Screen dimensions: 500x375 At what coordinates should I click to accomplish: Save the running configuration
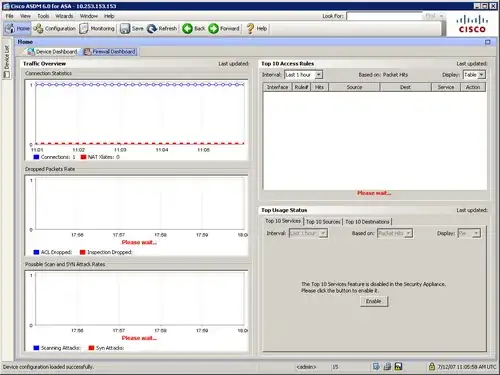(132, 29)
